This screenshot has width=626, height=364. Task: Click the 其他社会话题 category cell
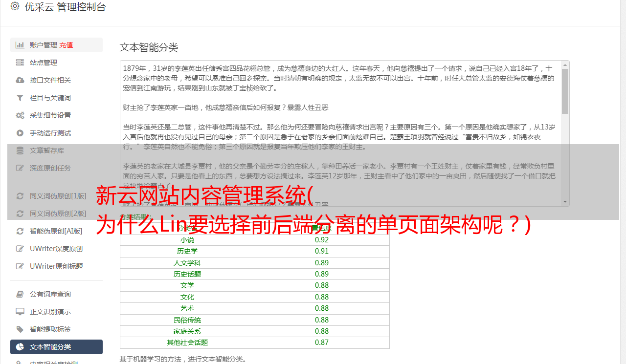[x=187, y=343]
